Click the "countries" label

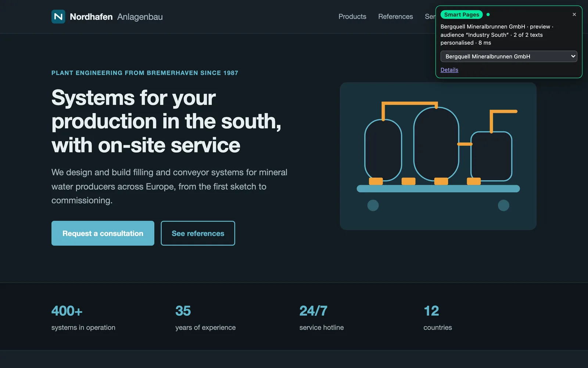438,328
